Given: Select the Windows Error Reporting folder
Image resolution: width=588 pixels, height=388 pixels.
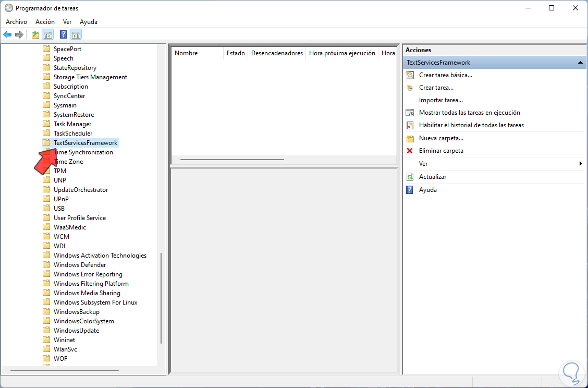Looking at the screenshot, I should click(x=88, y=274).
